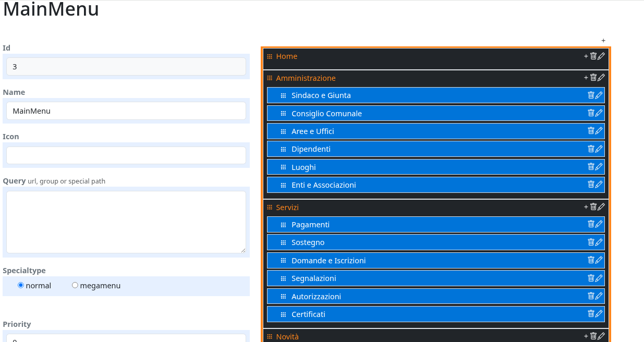Delete the Pagamenti entry
The image size is (644, 342).
tap(591, 224)
